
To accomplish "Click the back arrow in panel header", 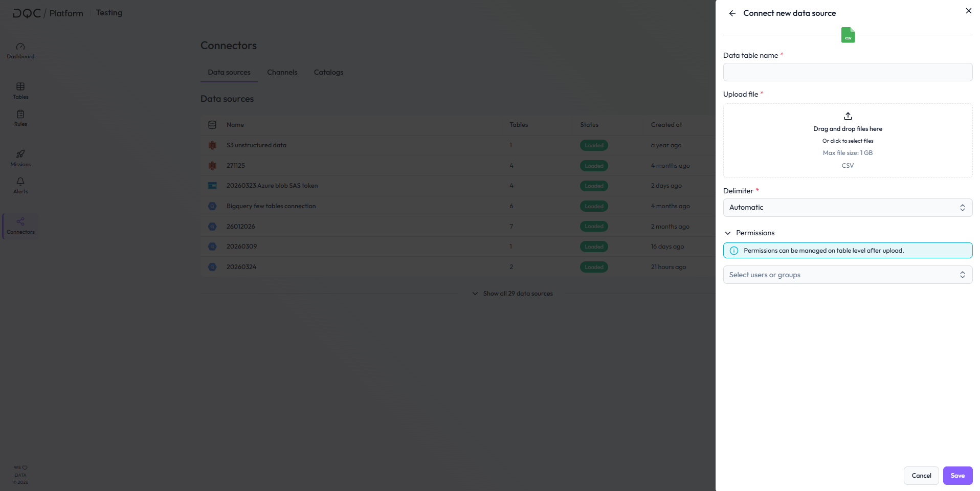I will click(732, 13).
